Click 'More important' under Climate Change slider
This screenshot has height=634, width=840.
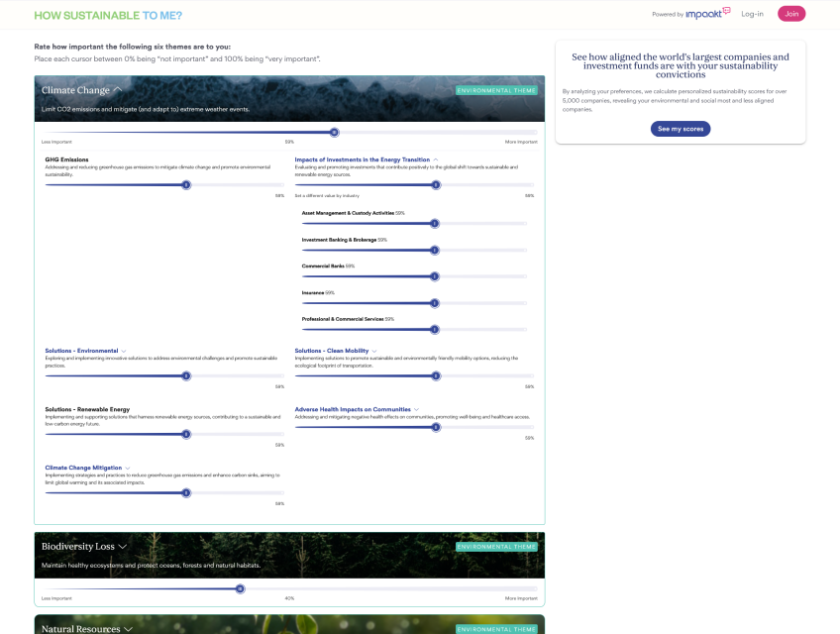point(521,142)
